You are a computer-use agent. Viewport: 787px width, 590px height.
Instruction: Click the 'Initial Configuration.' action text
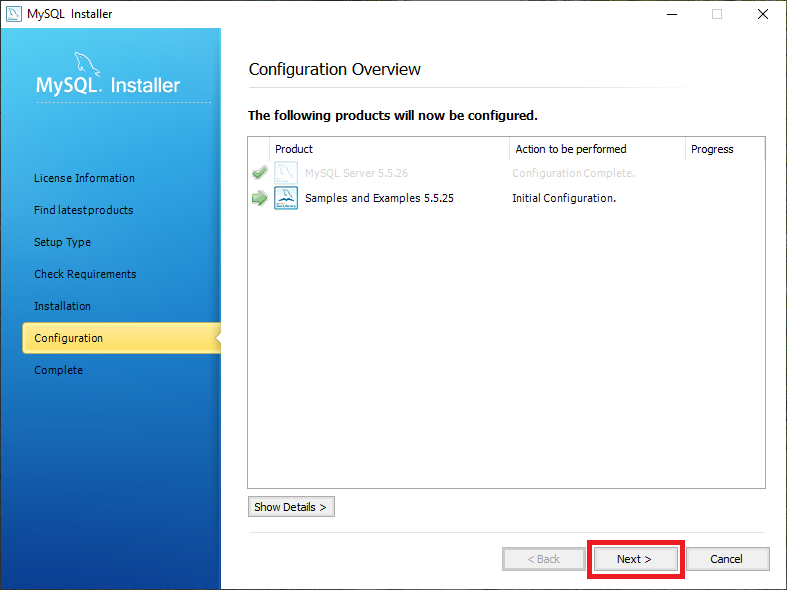click(564, 198)
